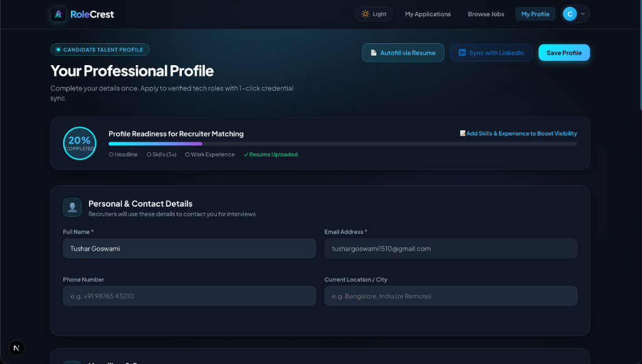
Task: Click the green checkmark beside Resume Uploaded
Action: pos(246,155)
